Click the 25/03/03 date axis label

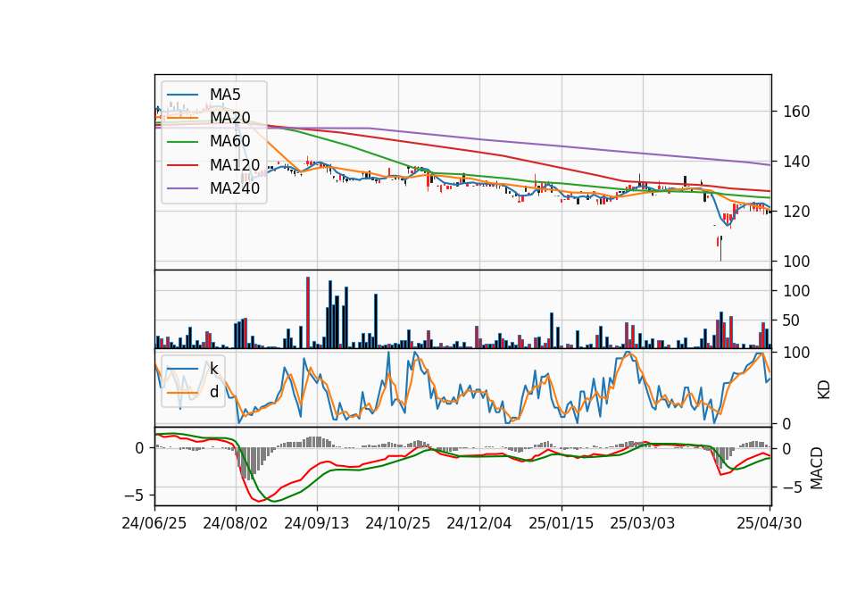tap(642, 524)
